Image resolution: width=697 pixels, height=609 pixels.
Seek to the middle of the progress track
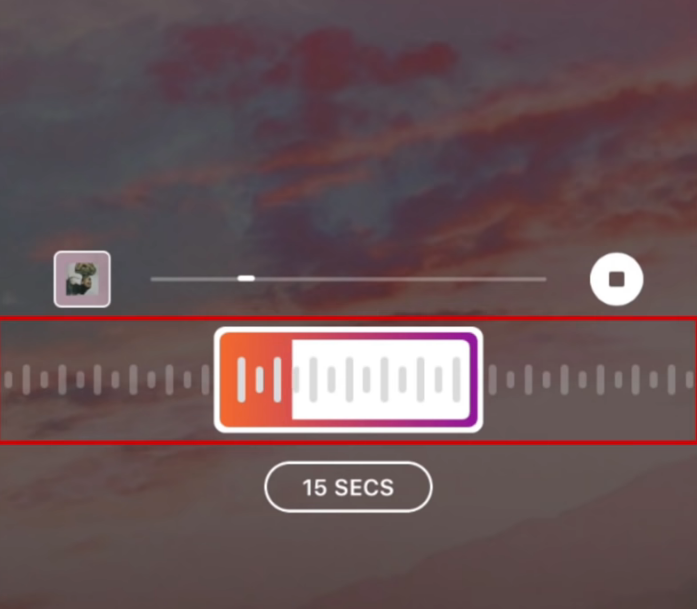coord(348,279)
